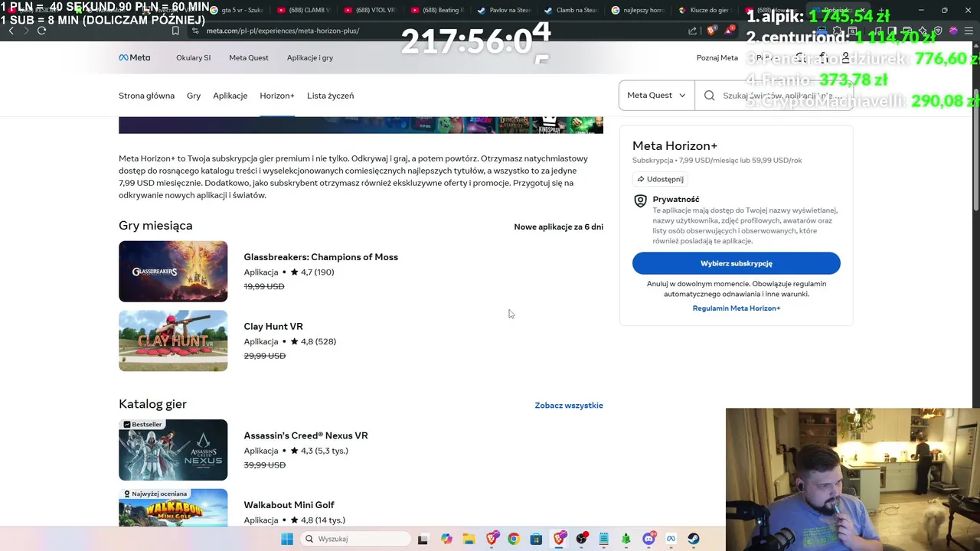This screenshot has width=980, height=551.
Task: Click 'Nowe aplikacje za 6 dni' text
Action: coord(558,227)
